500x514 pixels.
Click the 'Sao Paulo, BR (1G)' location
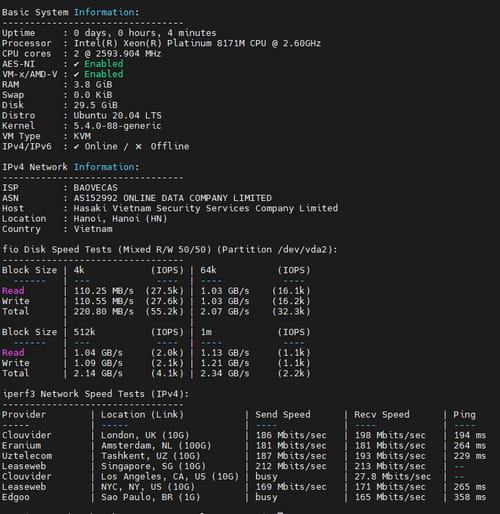tap(151, 497)
